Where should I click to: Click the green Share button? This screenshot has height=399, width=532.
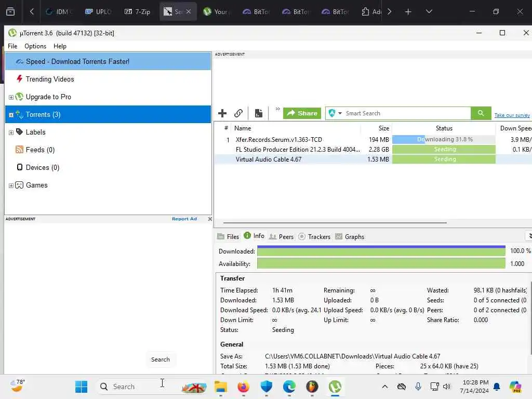coord(302,113)
